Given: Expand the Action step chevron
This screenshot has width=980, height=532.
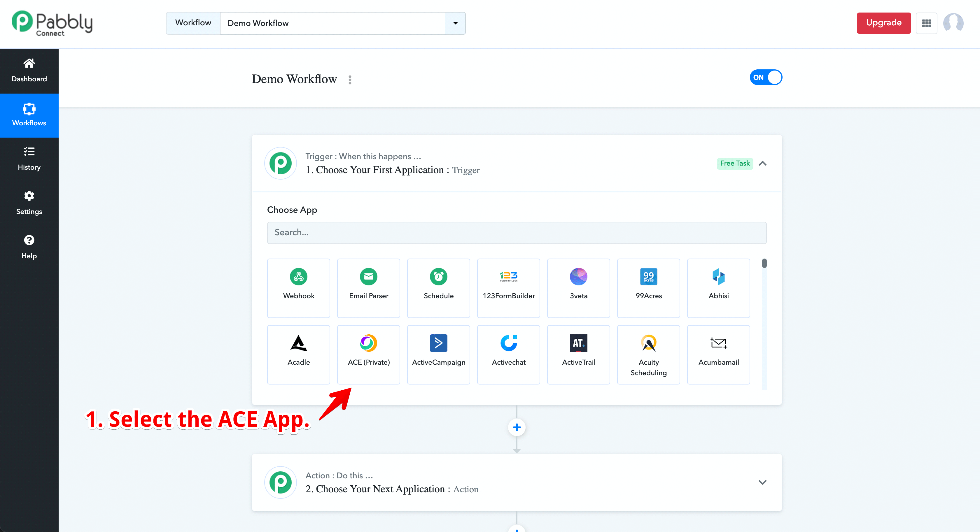Looking at the screenshot, I should pyautogui.click(x=762, y=482).
